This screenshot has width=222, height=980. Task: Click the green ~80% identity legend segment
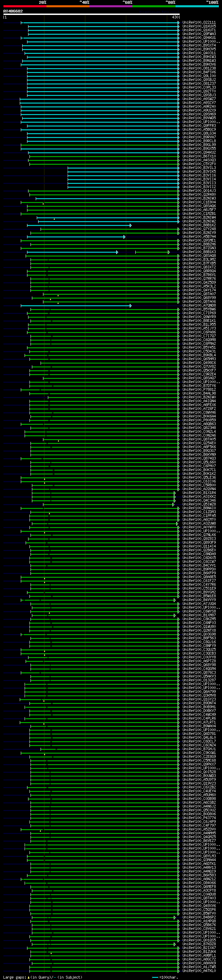(154, 6)
